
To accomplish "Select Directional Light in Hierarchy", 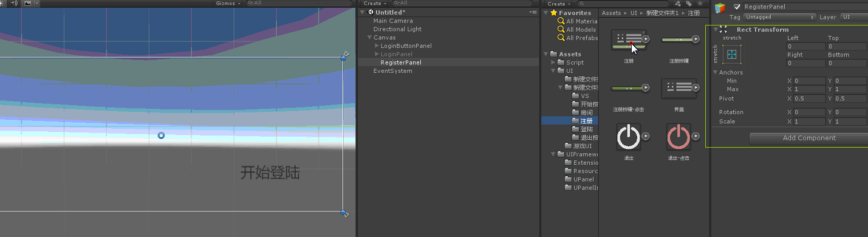I will pos(397,29).
